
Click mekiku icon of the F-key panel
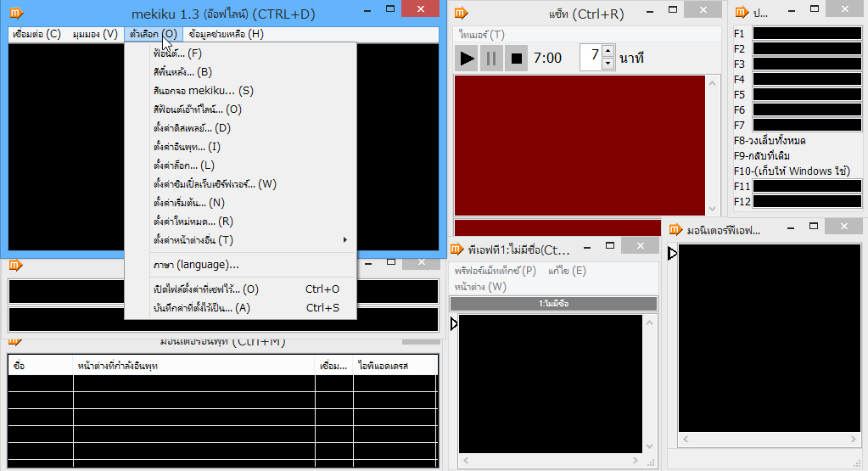pos(741,13)
